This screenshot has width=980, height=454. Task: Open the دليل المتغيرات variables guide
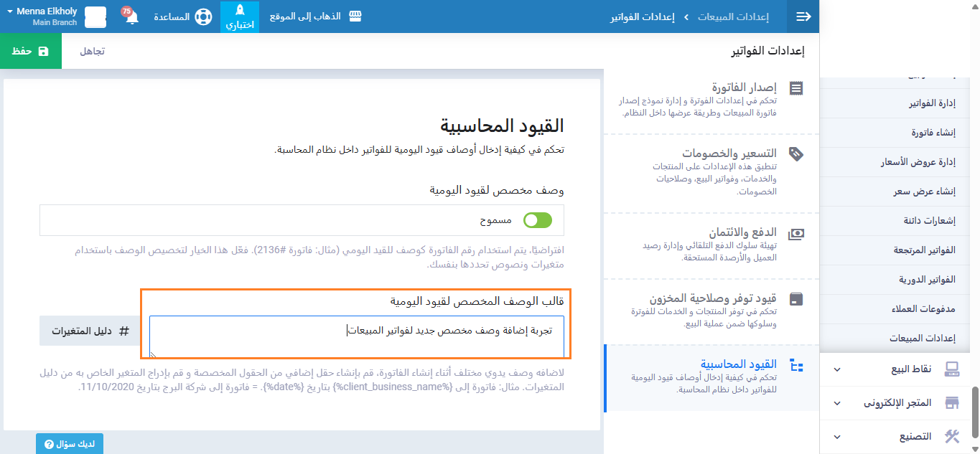(90, 331)
